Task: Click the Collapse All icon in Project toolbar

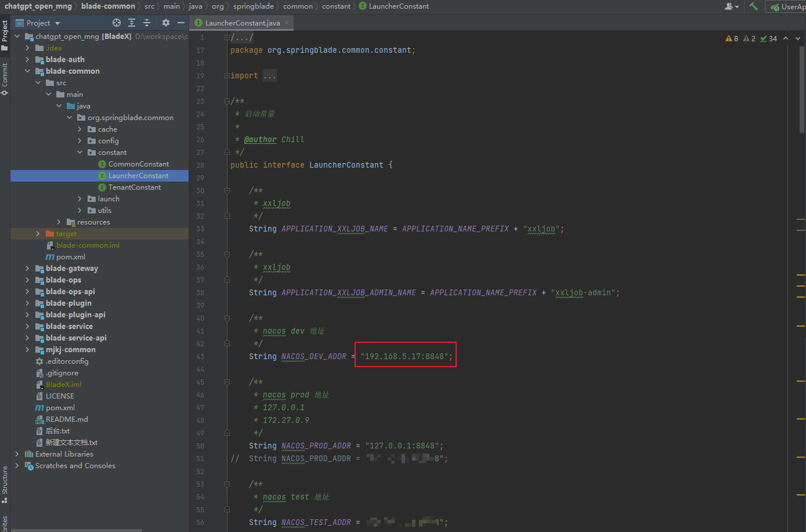Action: (x=146, y=22)
